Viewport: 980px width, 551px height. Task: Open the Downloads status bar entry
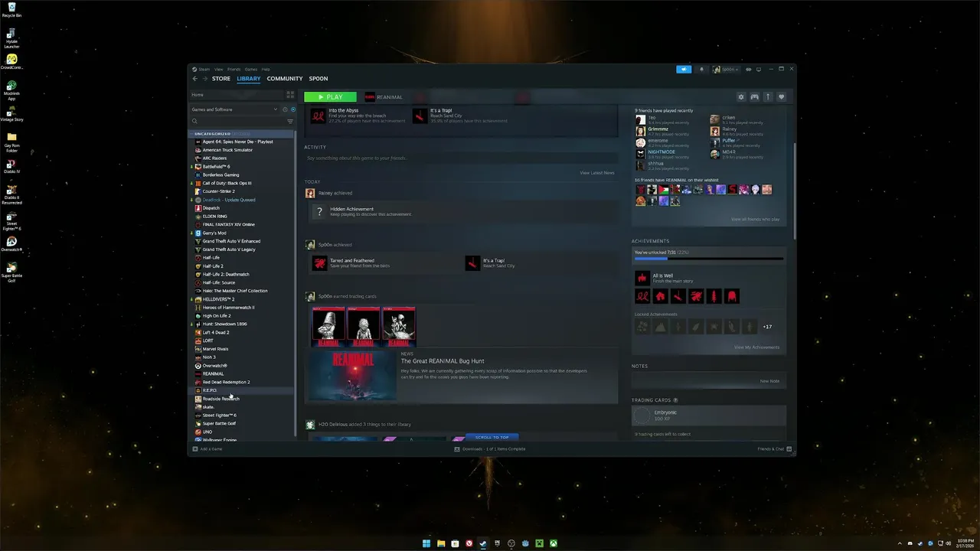[x=490, y=448]
